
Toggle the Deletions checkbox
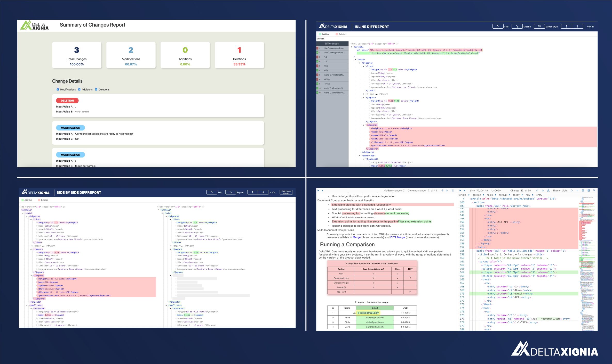(x=96, y=89)
